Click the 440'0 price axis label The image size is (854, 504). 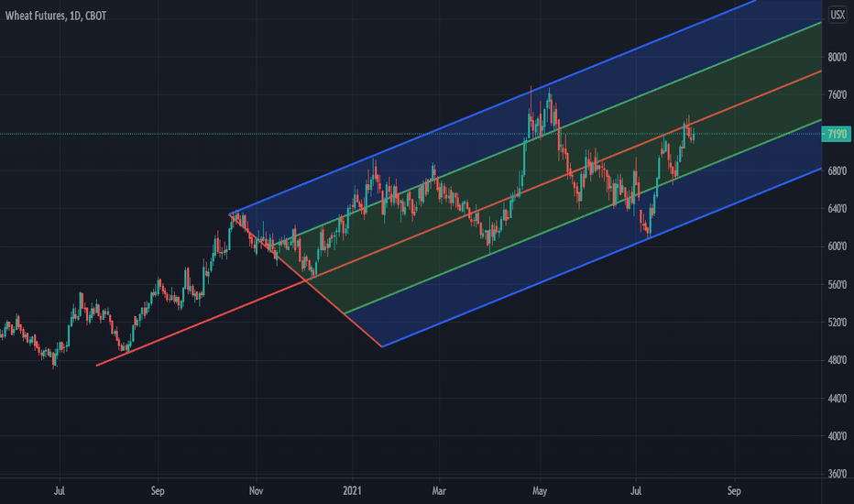(838, 399)
